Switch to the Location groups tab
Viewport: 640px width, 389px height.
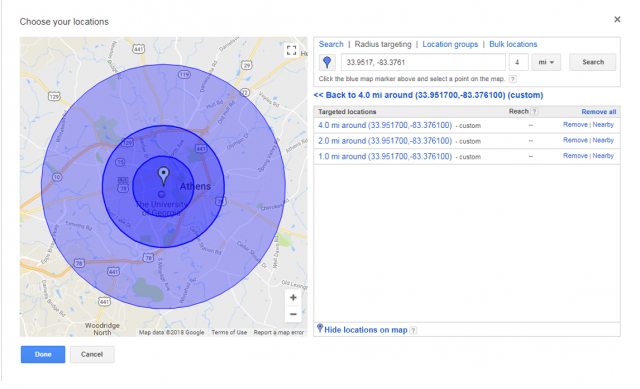click(450, 44)
